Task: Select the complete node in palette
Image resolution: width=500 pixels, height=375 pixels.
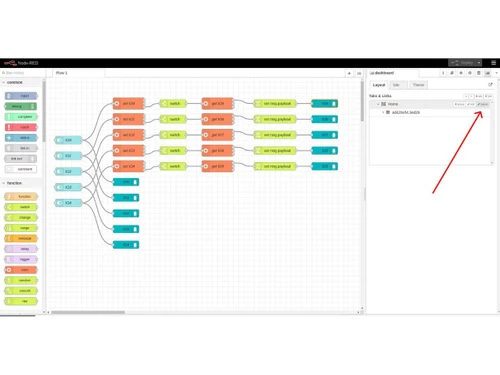Action: [x=21, y=117]
